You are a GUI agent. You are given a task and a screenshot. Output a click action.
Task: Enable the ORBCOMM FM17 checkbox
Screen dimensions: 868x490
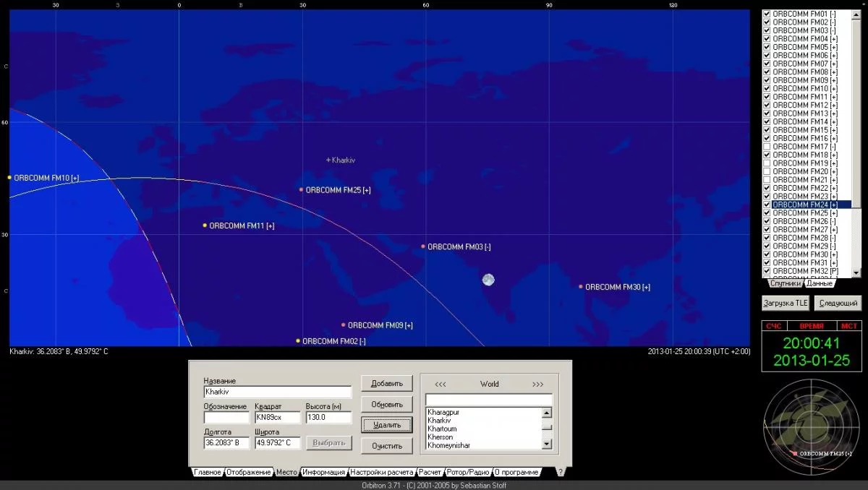click(767, 147)
